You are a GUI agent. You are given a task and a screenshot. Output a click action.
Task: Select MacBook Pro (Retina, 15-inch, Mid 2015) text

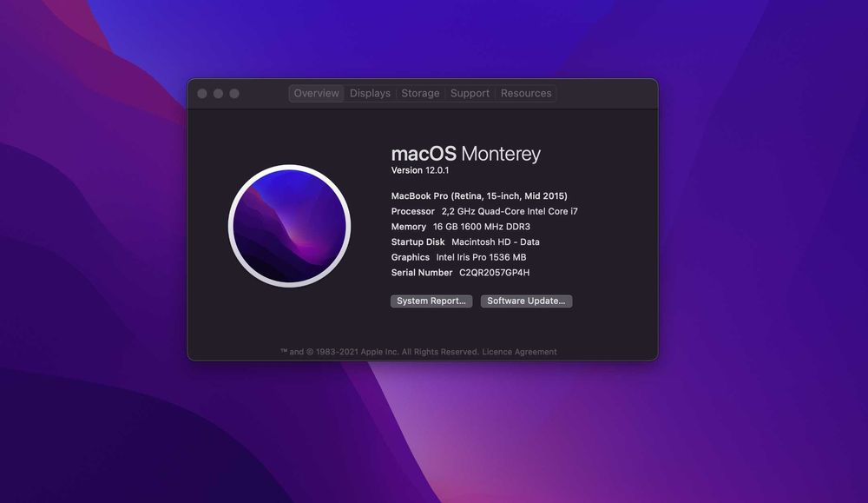click(x=479, y=195)
